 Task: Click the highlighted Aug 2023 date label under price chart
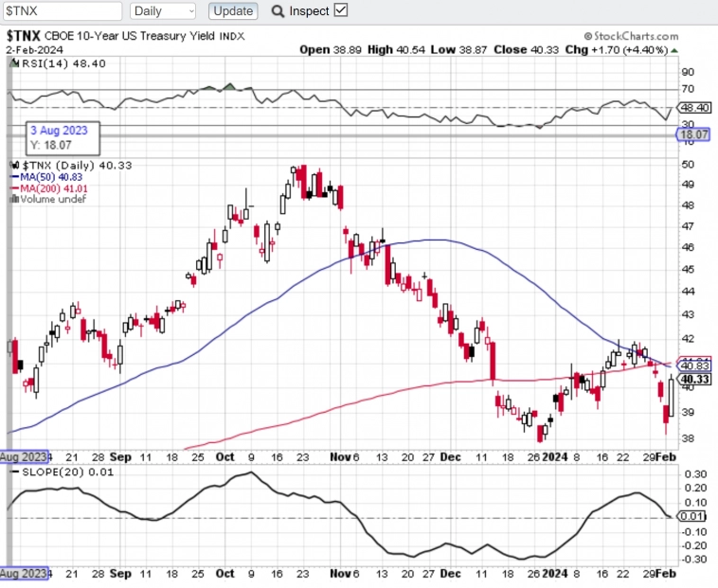(23, 454)
